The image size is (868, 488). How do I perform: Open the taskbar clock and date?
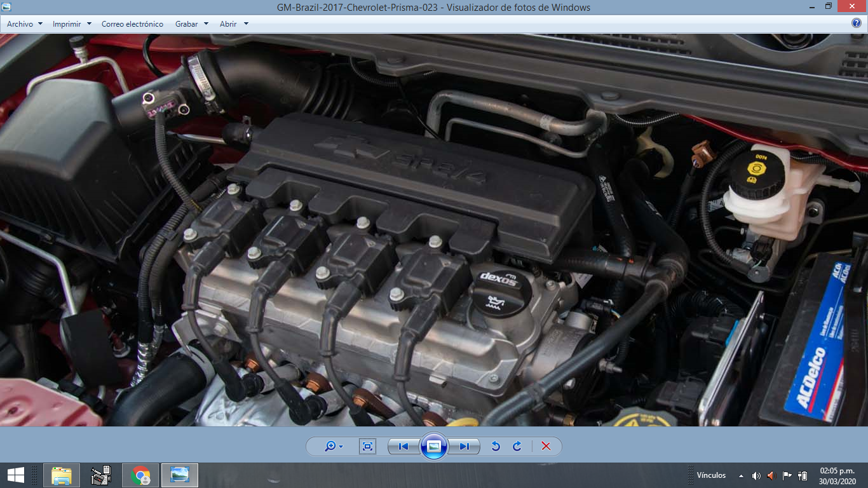pos(837,475)
